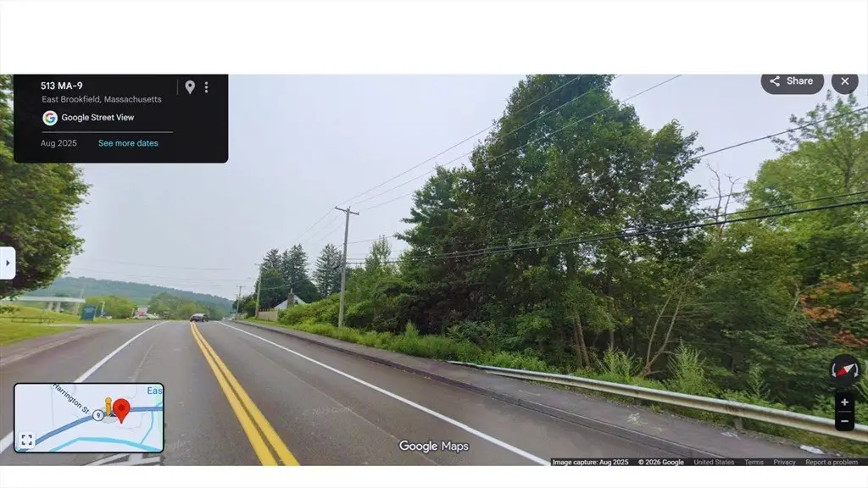The height and width of the screenshot is (488, 868).
Task: Open the Terms link in the footer
Action: [x=754, y=462]
